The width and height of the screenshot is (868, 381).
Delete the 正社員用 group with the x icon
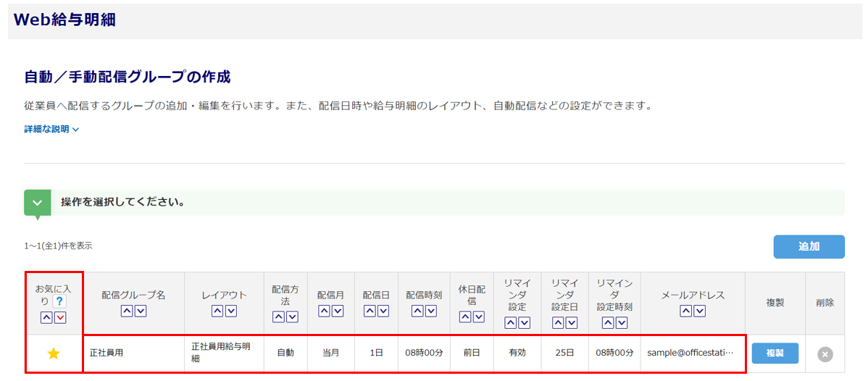tap(825, 354)
